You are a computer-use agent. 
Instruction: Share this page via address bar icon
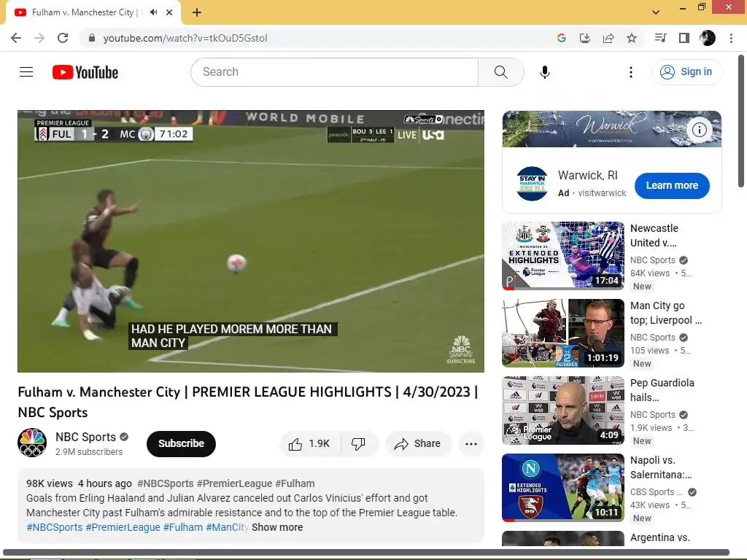(608, 38)
